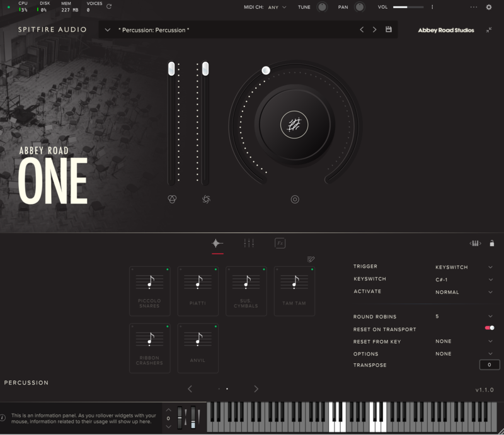
Task: Click the PAN knob
Action: (359, 7)
